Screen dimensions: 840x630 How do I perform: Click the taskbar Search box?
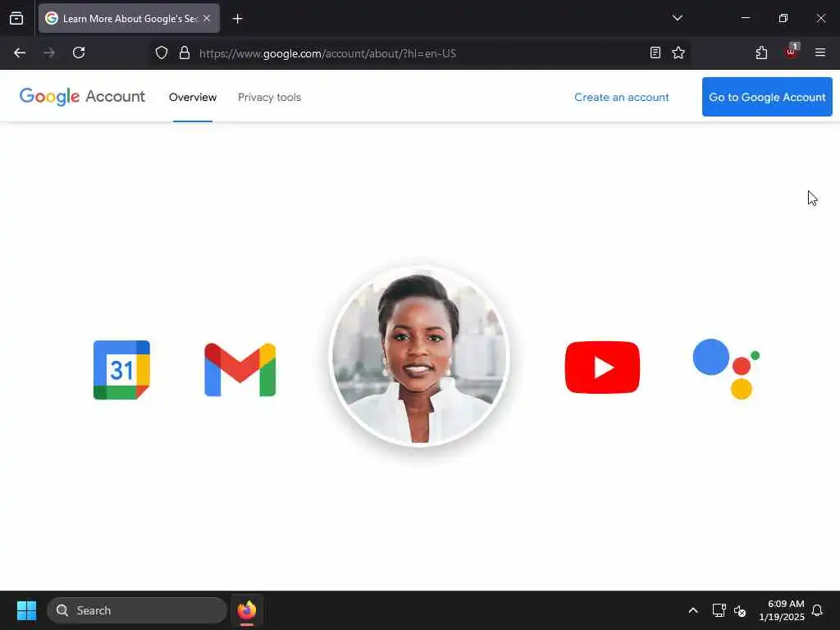click(x=137, y=610)
